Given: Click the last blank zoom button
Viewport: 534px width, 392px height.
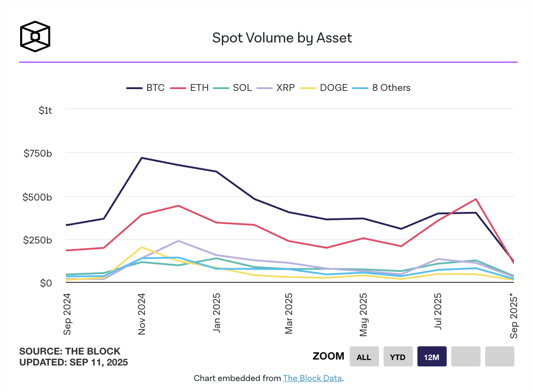Looking at the screenshot, I should click(x=499, y=357).
